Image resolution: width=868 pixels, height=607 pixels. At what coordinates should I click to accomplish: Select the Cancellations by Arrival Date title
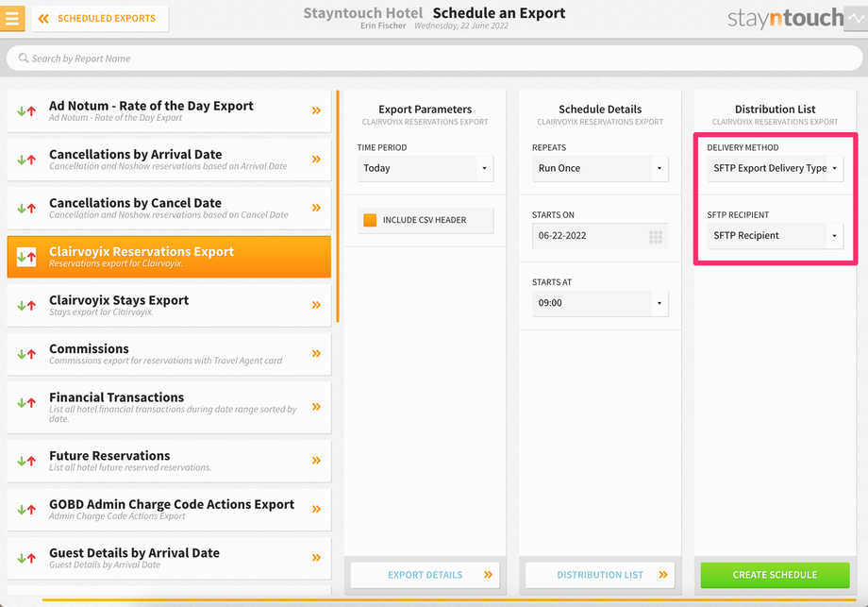click(x=136, y=155)
